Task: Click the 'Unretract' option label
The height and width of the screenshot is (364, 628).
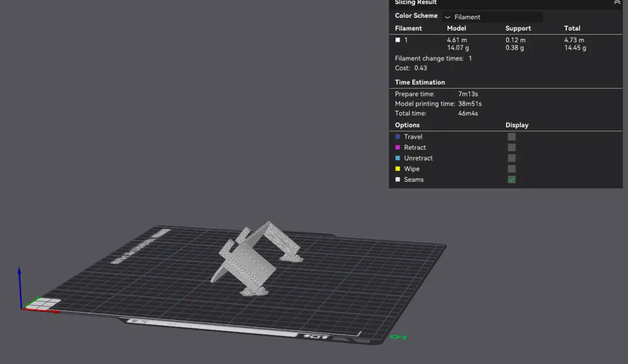Action: (x=418, y=158)
